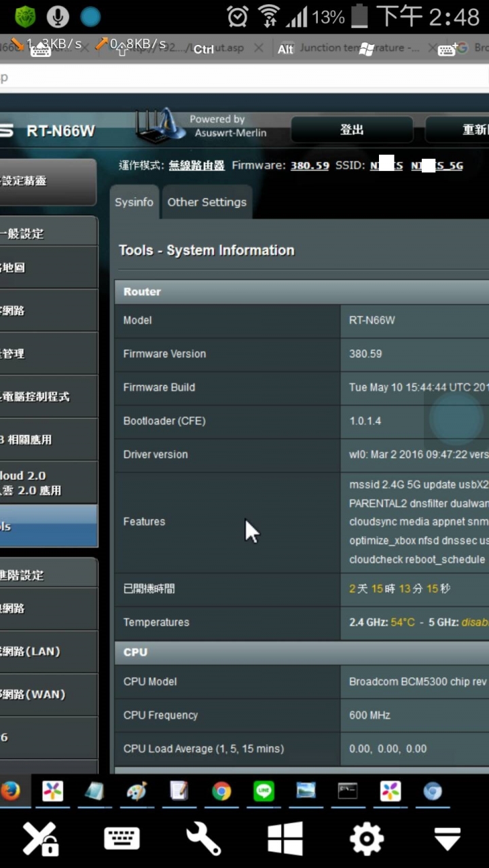
Task: Open the paint palette taskbar icon
Action: point(137,791)
